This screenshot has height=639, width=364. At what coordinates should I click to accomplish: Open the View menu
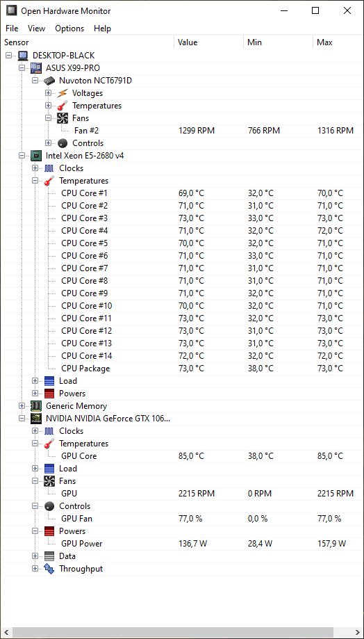[x=36, y=29]
